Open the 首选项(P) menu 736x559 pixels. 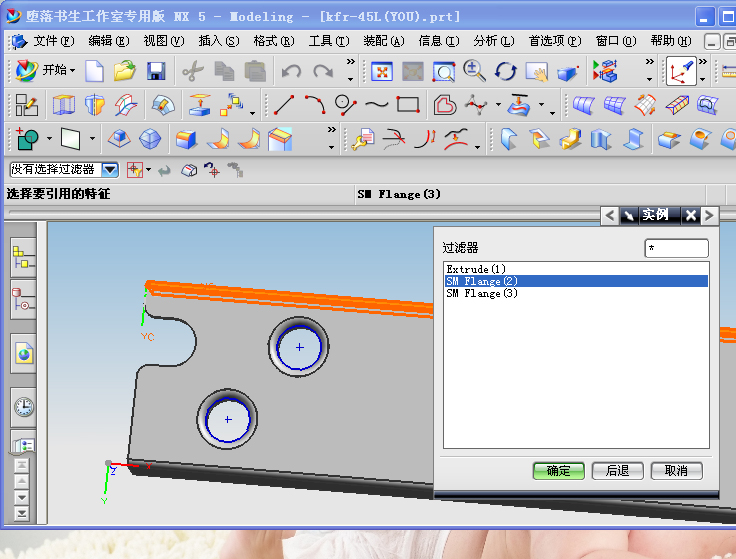[x=555, y=41]
